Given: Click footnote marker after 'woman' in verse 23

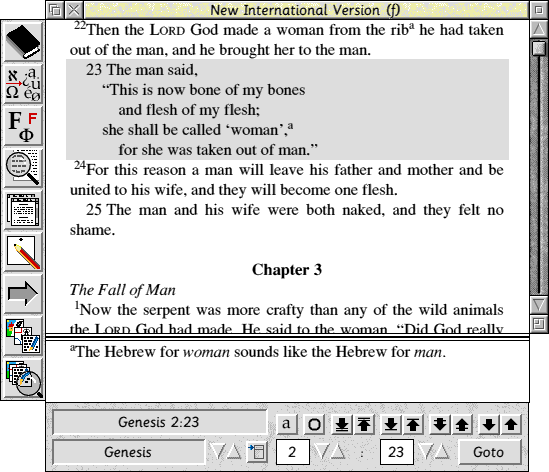Looking at the screenshot, I should [x=291, y=126].
